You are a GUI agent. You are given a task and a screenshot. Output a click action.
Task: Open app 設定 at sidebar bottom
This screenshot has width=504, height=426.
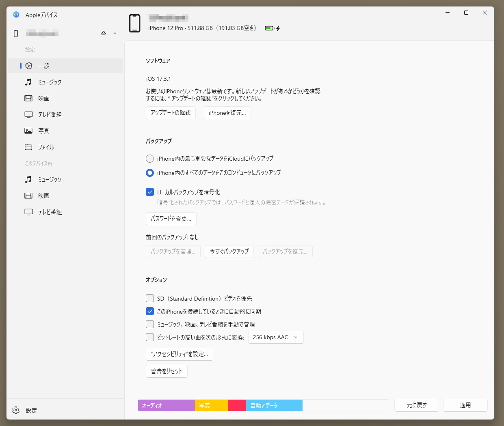(x=65, y=410)
